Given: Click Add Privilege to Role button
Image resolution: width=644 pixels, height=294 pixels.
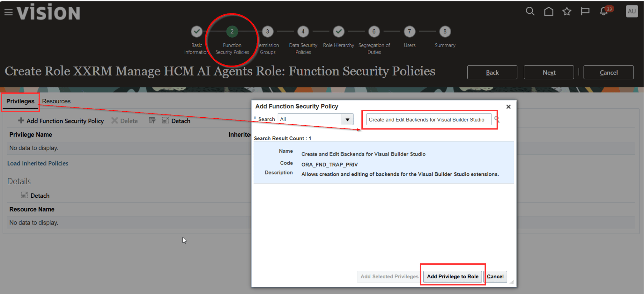Looking at the screenshot, I should 452,276.
